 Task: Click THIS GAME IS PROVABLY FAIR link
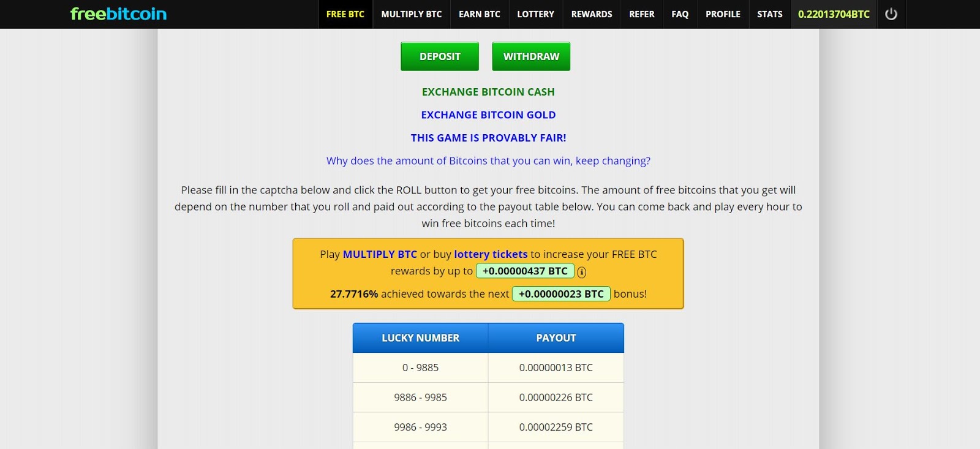tap(488, 138)
